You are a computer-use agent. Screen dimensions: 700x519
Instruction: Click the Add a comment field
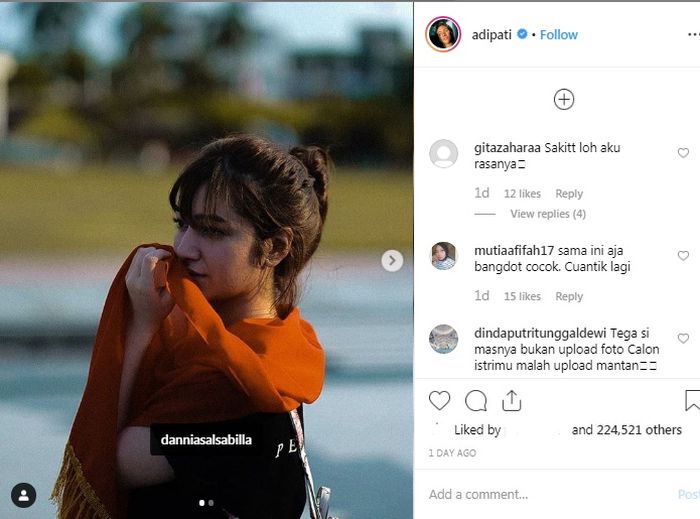point(540,494)
